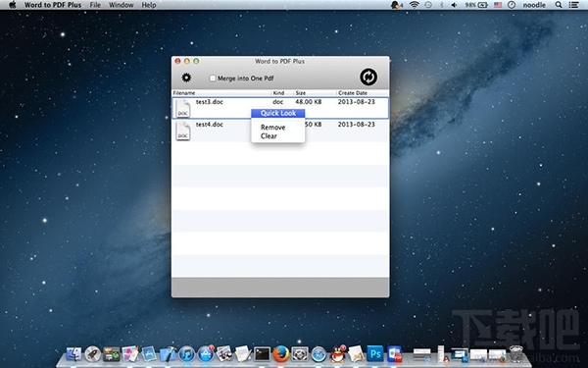Open the Apple menu
Image resolution: width=588 pixels, height=368 pixels.
point(13,5)
